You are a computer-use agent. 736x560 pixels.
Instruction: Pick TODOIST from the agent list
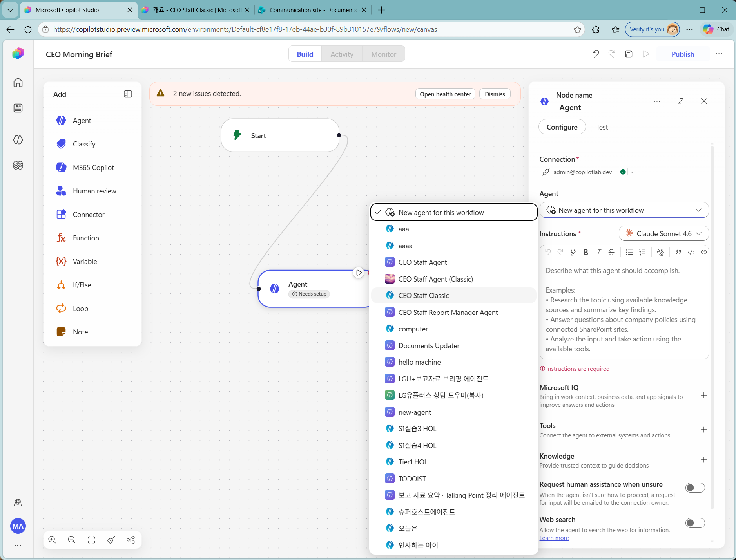pos(453,479)
